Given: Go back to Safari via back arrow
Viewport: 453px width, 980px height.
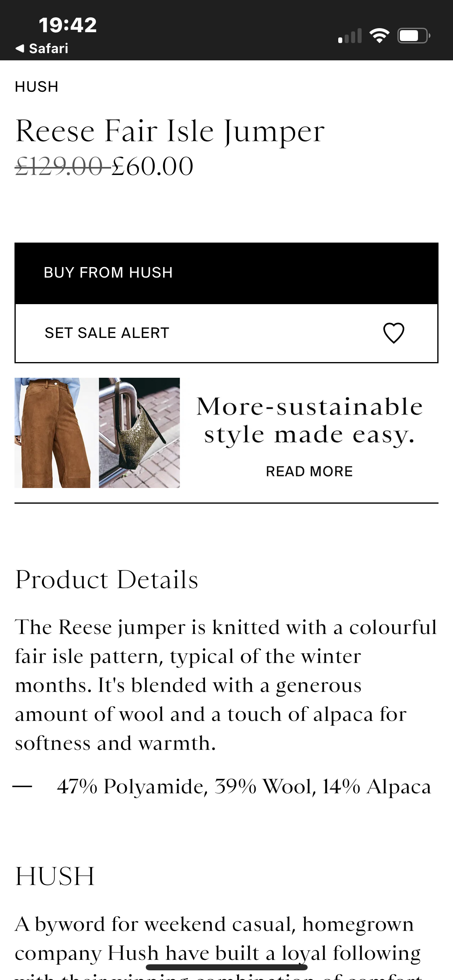Looking at the screenshot, I should click(x=42, y=49).
